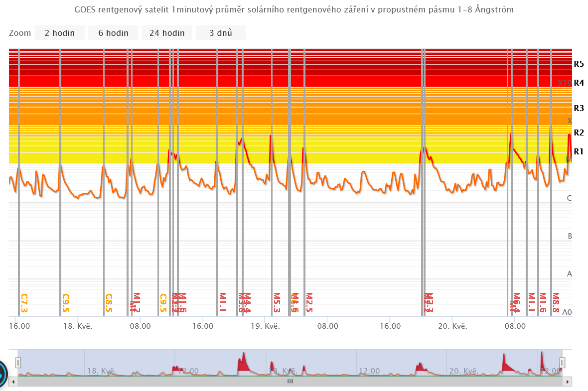The height and width of the screenshot is (391, 588).
Task: Set zoom to 2 hodin
Action: 60,33
